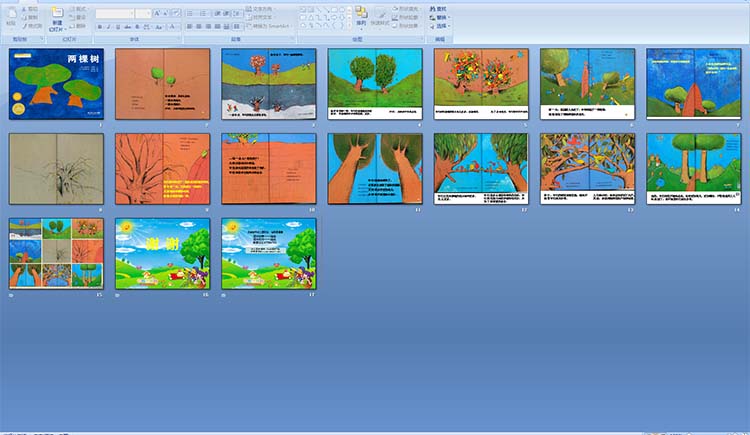750x435 pixels.
Task: Open the Align Text dropdown
Action: coord(260,17)
